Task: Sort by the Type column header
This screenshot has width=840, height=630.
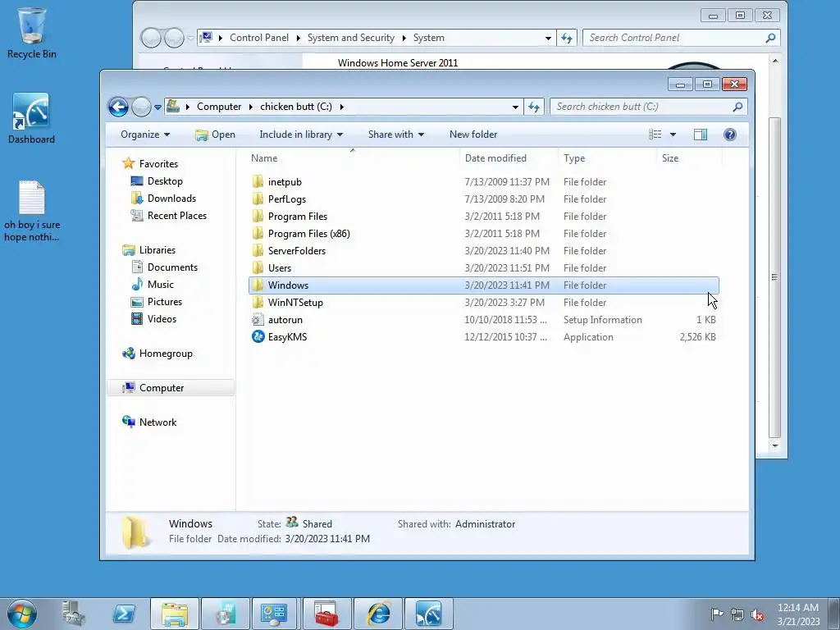Action: point(607,158)
